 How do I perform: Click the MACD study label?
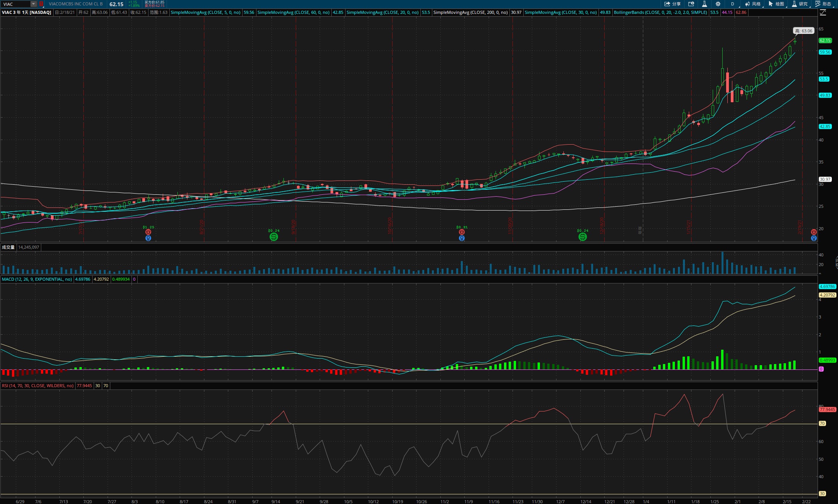pos(37,279)
